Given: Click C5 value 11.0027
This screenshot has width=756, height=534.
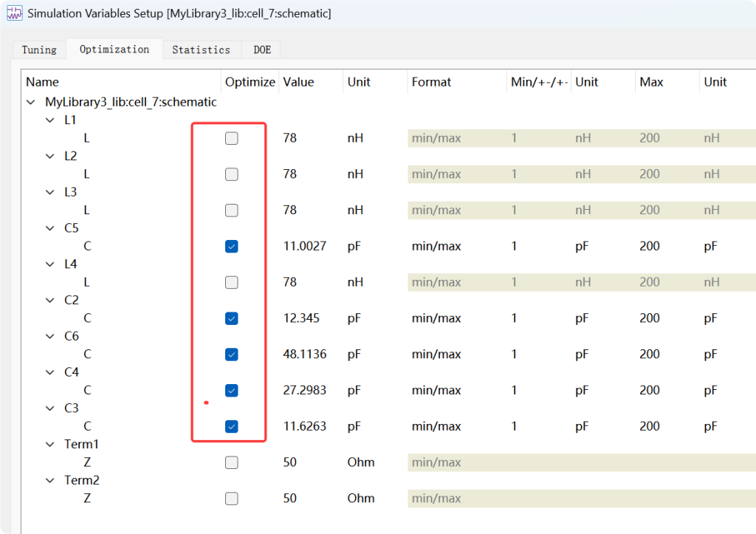Looking at the screenshot, I should click(x=305, y=246).
